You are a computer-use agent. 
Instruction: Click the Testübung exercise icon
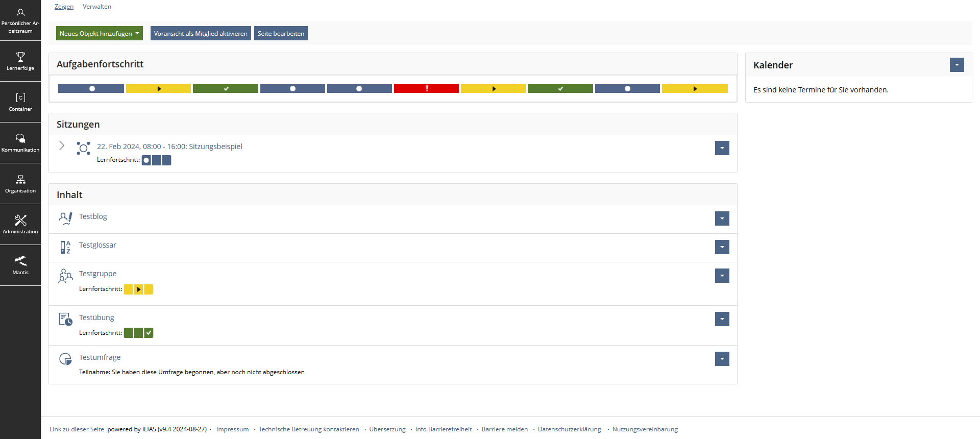coord(65,319)
